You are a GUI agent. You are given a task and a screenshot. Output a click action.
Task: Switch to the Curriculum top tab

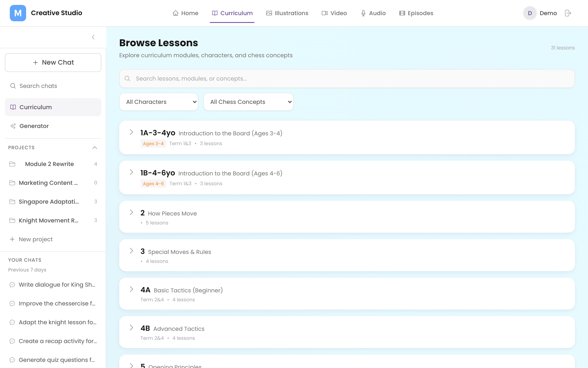click(x=232, y=13)
